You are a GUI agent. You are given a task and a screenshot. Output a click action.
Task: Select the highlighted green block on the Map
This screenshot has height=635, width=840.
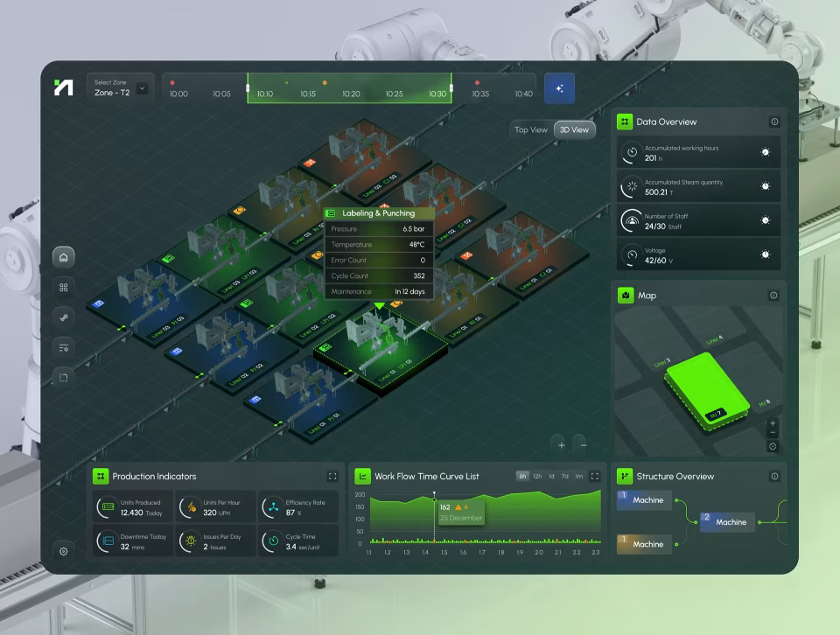(x=708, y=390)
